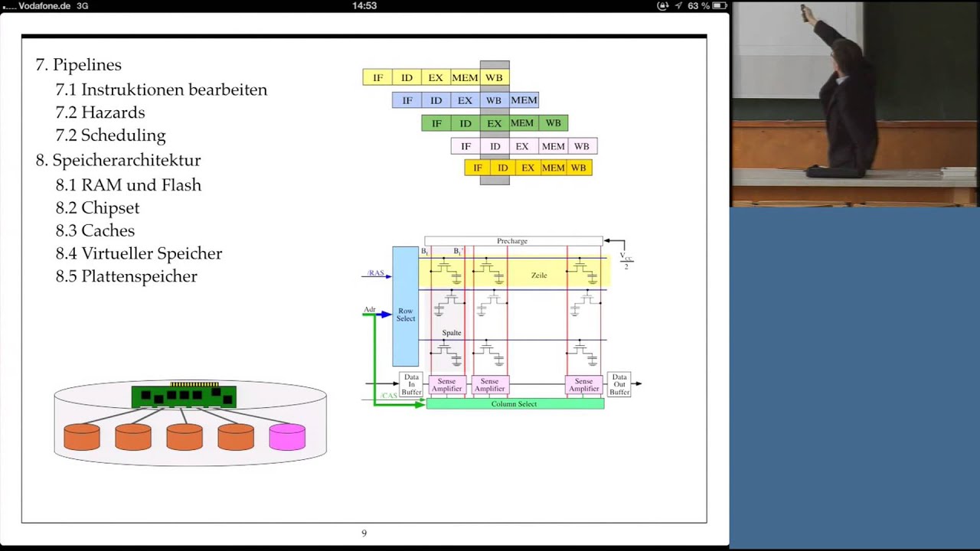This screenshot has width=980, height=551.
Task: Click the magenta disk cylinder
Action: (287, 436)
